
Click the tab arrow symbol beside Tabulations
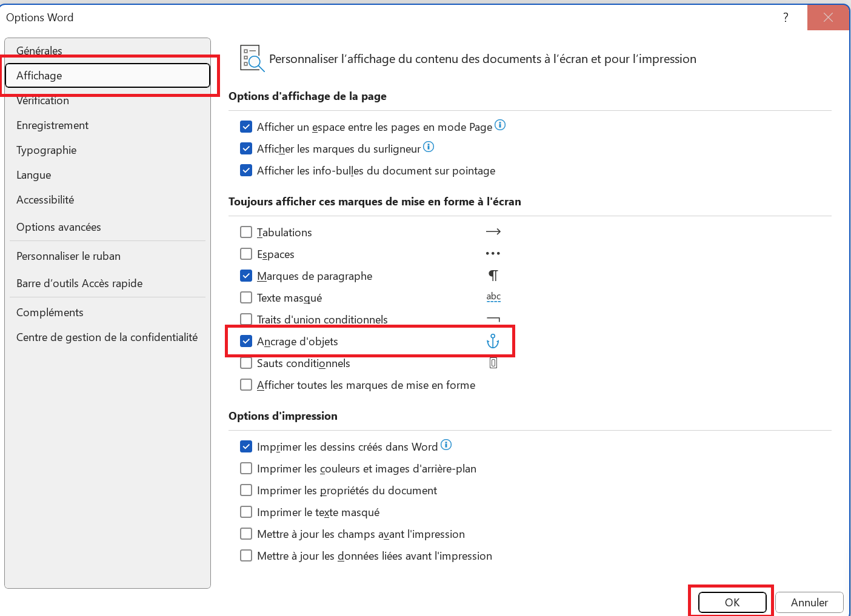point(493,232)
